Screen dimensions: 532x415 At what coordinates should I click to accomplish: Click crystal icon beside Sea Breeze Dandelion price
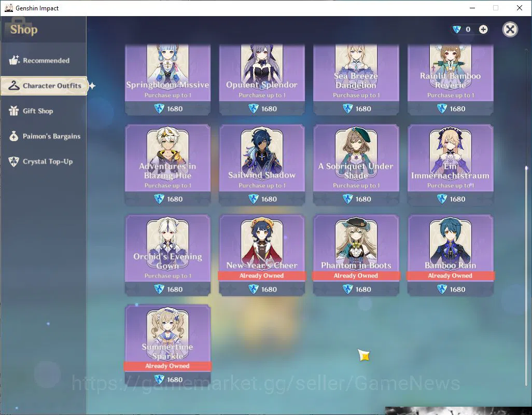[x=348, y=108]
